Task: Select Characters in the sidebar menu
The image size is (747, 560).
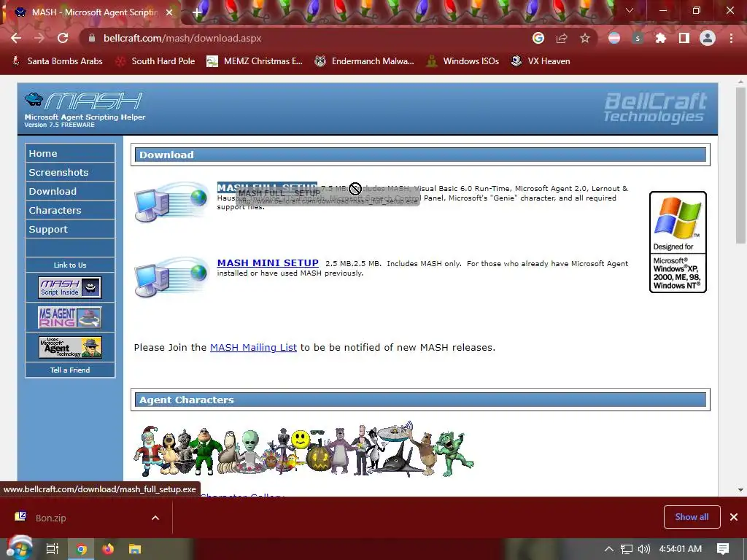Action: [x=70, y=211]
